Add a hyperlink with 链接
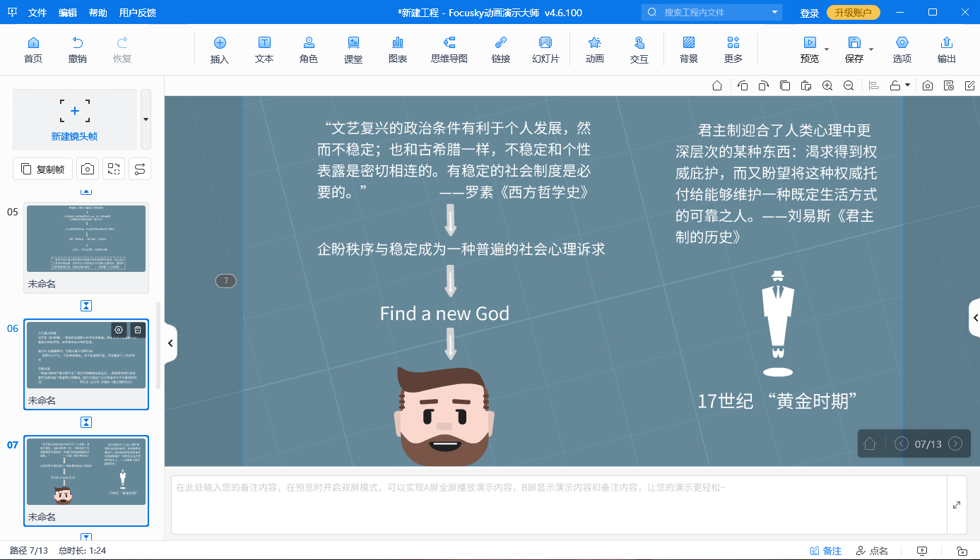Viewport: 980px width, 560px height. (x=501, y=49)
